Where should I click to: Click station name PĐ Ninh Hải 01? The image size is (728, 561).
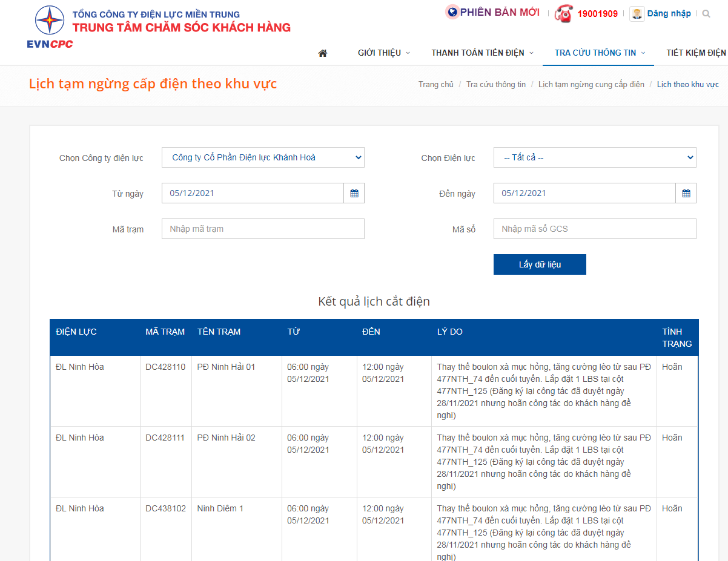(227, 367)
